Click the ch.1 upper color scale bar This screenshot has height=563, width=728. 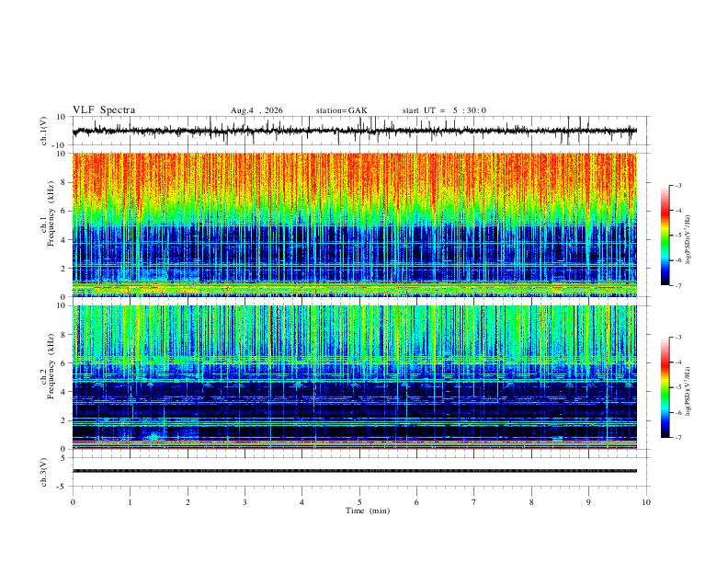coord(665,236)
